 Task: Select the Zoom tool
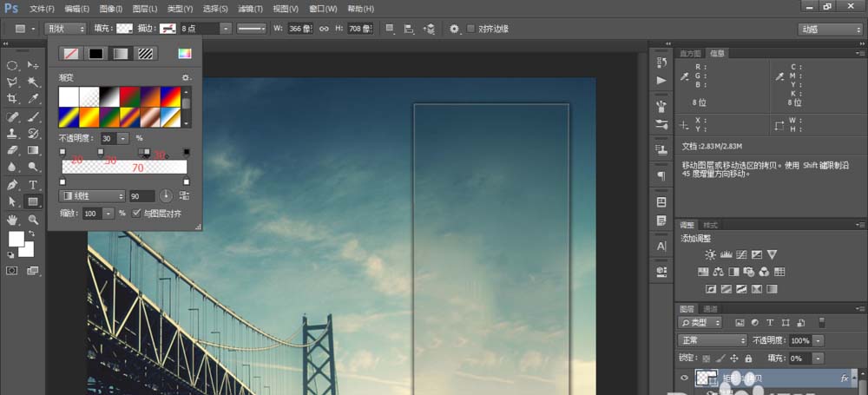click(x=33, y=220)
